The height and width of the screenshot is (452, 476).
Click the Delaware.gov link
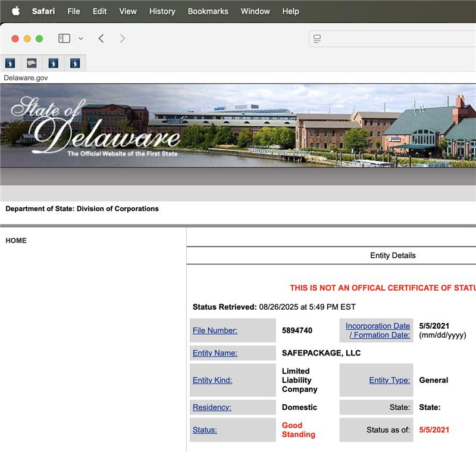pos(26,78)
